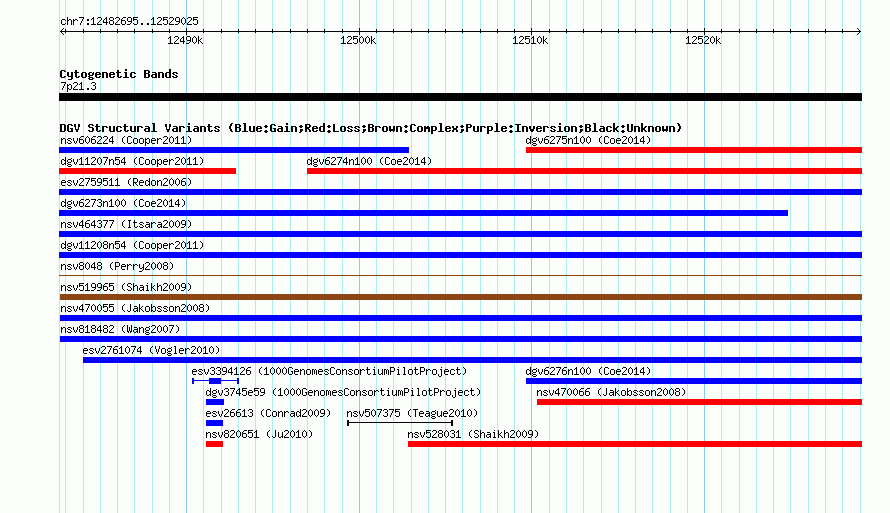Open nsv507375 (Teague2010) label
The image size is (890, 513).
[412, 413]
